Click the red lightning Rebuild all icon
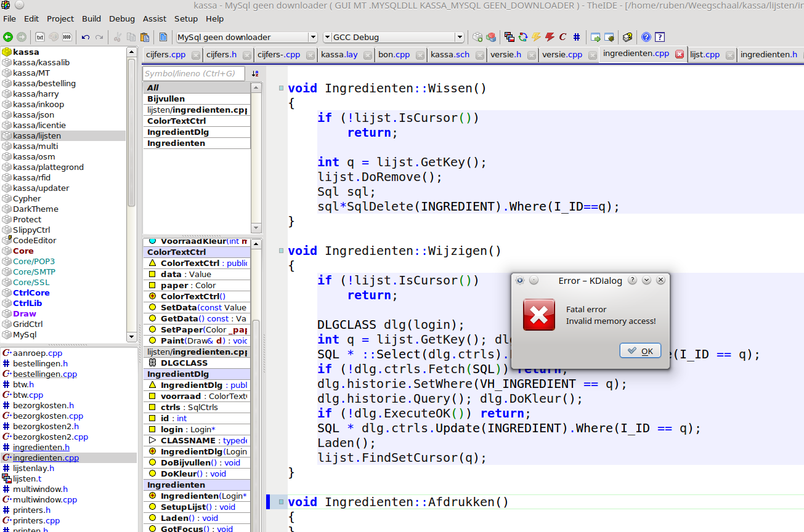The width and height of the screenshot is (804, 532). (x=550, y=37)
